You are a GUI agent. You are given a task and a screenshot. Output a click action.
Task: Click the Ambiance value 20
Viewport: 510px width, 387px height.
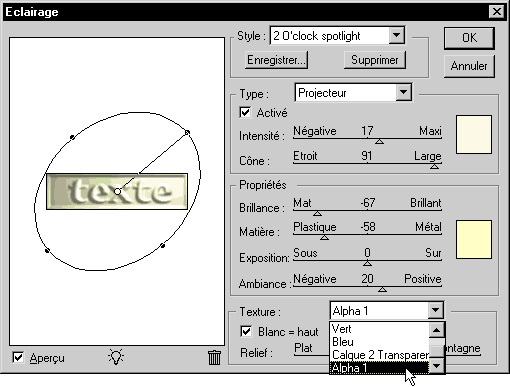coord(367,278)
